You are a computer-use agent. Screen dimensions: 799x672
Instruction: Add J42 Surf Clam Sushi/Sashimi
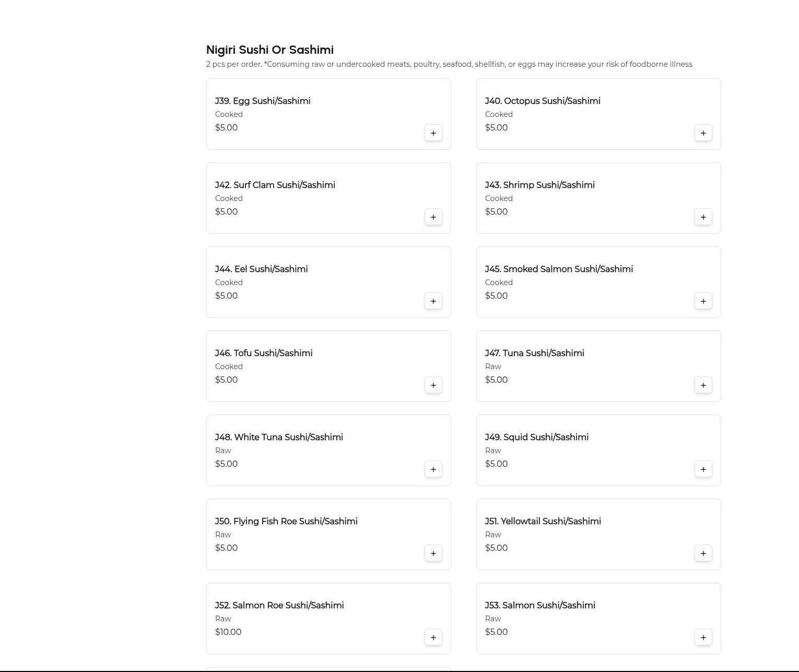pos(433,217)
